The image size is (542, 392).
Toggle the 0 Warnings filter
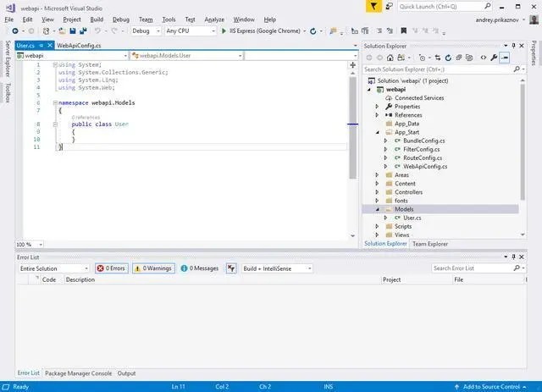(153, 268)
